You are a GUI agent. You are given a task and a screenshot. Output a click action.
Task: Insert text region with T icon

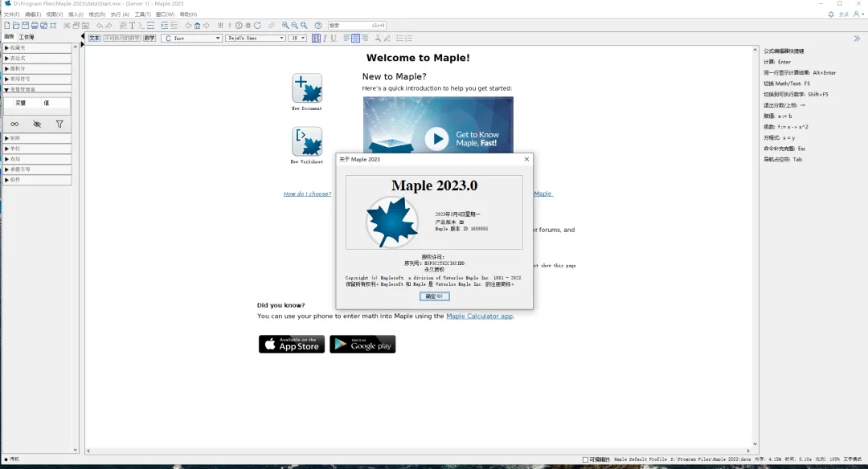tap(133, 26)
